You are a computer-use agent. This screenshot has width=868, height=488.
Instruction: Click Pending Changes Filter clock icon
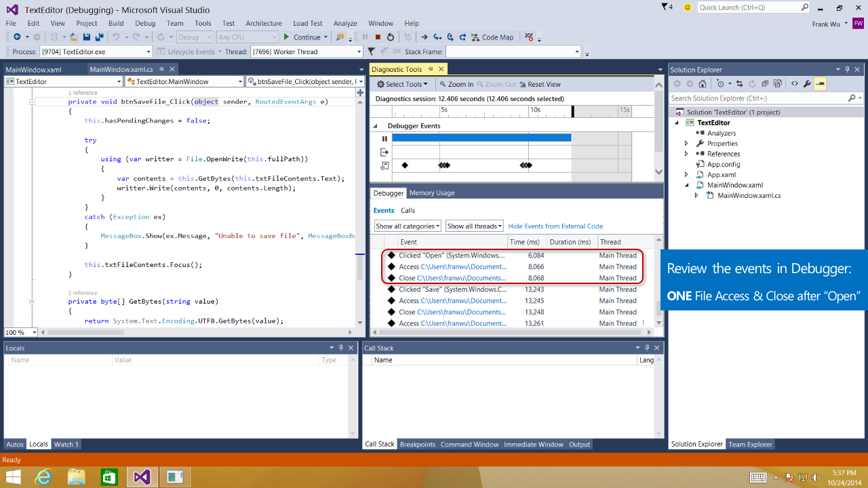click(721, 84)
